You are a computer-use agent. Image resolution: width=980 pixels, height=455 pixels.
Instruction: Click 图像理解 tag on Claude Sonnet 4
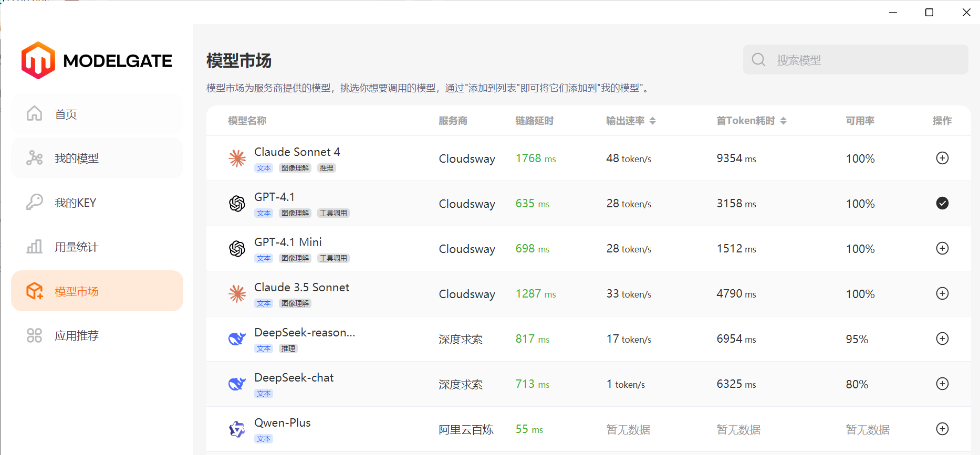(x=295, y=168)
